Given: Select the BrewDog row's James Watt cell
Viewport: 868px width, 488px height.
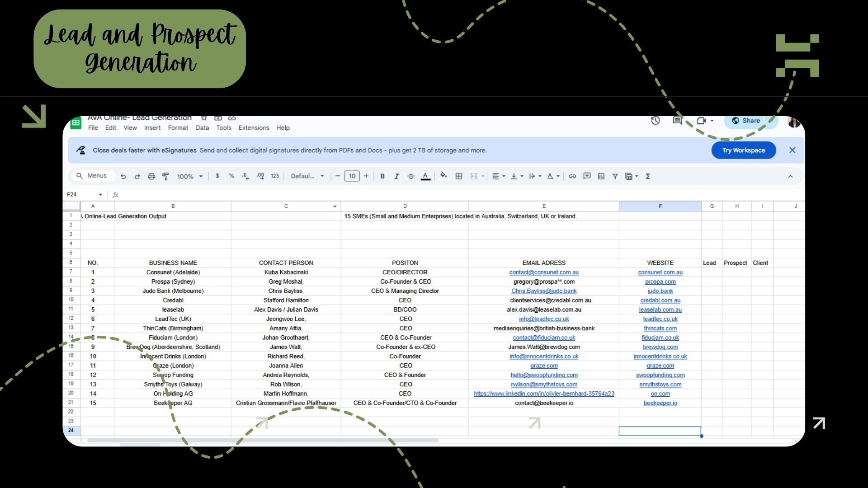Looking at the screenshot, I should click(x=286, y=347).
